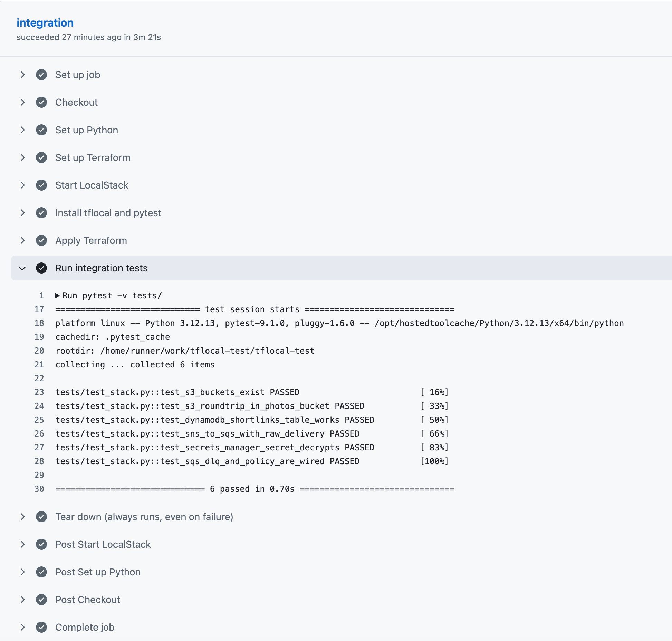This screenshot has width=672, height=641.
Task: Click success check icon for Set up Python
Action: coord(41,130)
